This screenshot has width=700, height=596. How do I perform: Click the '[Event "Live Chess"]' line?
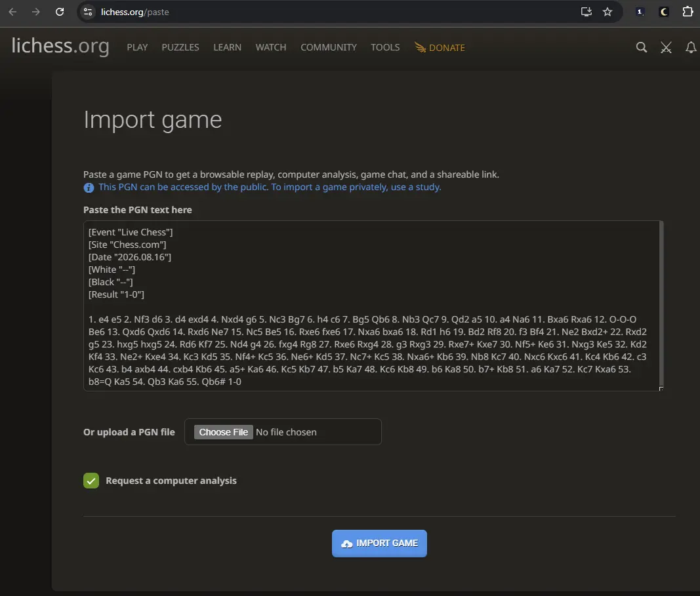131,232
